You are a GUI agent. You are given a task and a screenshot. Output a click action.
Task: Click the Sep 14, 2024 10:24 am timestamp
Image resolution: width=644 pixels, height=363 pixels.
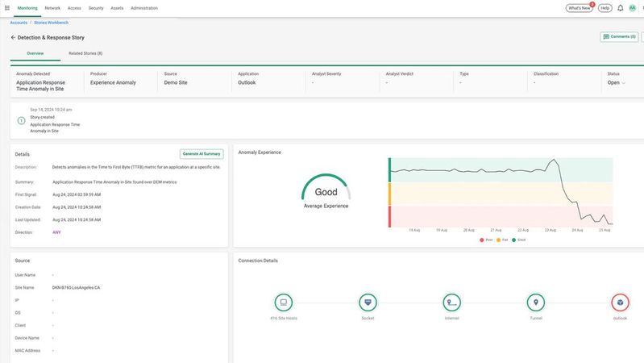(51, 110)
